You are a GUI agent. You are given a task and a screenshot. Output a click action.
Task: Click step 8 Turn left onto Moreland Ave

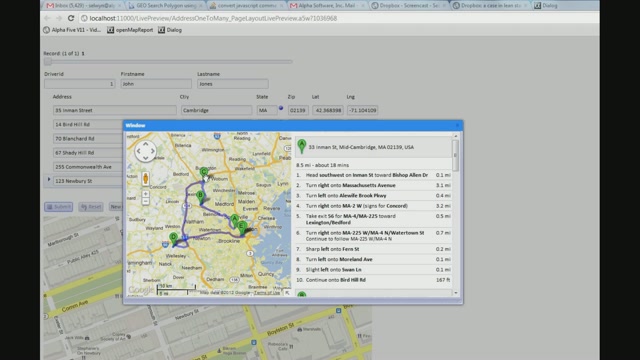click(x=373, y=259)
